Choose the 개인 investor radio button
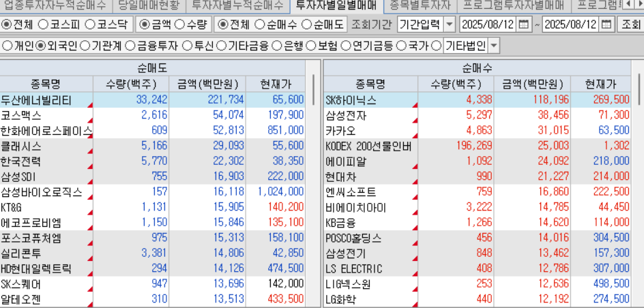This screenshot has height=308, width=644. (x=7, y=46)
